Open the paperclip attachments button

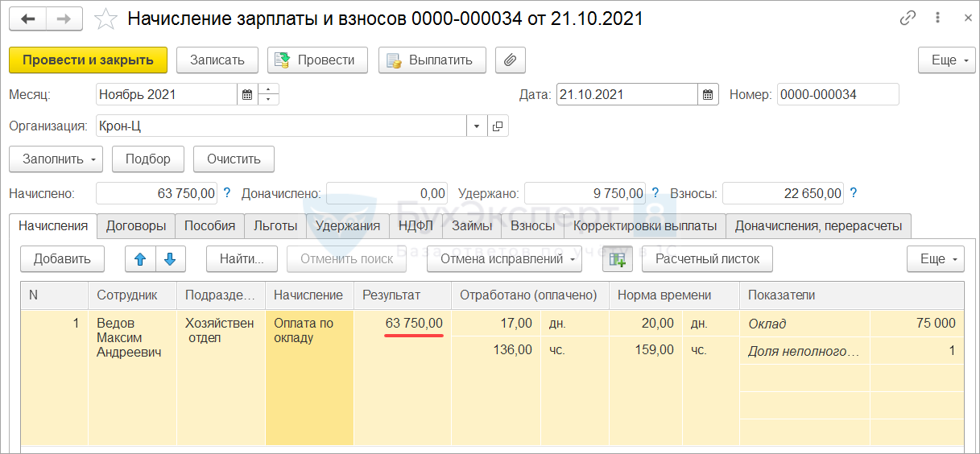[x=510, y=60]
